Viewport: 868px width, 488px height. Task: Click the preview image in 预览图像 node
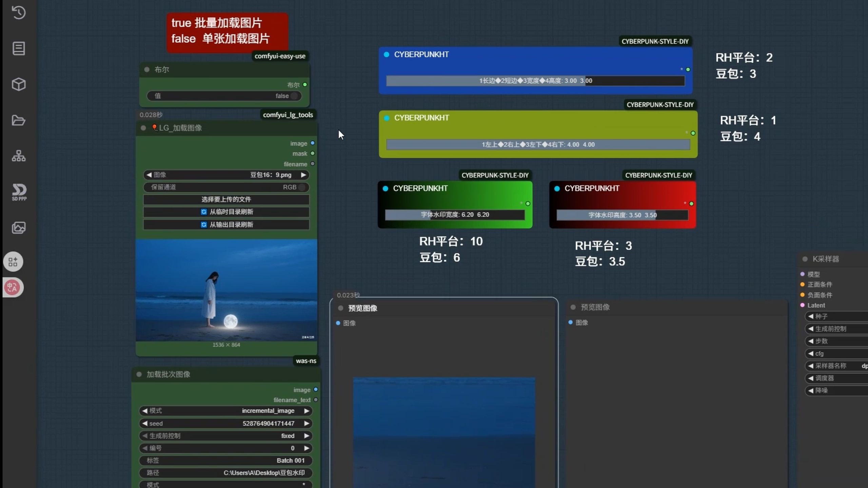[444, 432]
